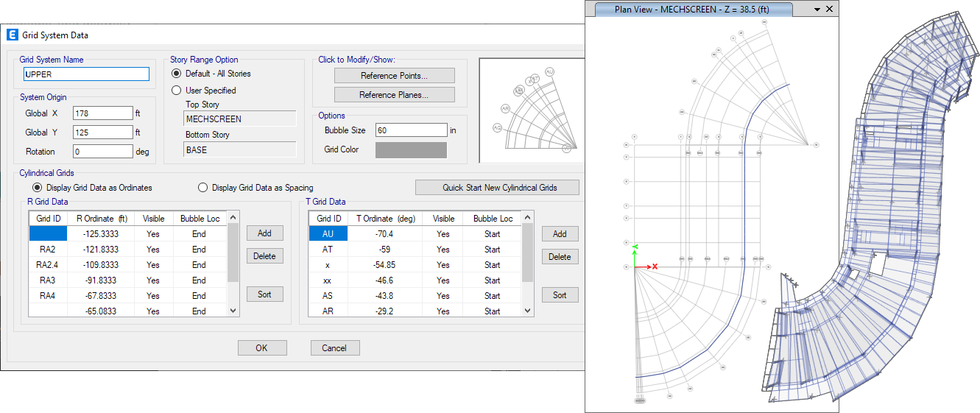
Task: Click the grid preview thumbnail
Action: 532,110
